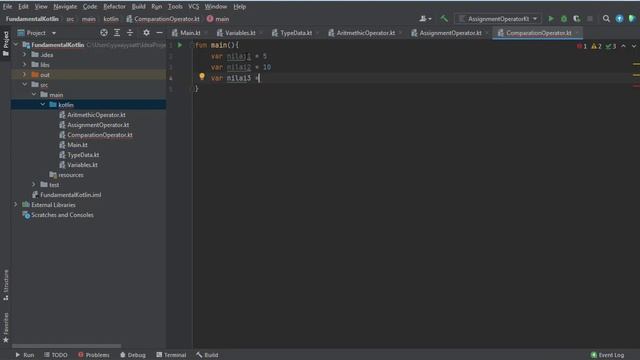Viewport: 640px width, 360px height.
Task: Open Project panel settings gear
Action: coord(146,33)
